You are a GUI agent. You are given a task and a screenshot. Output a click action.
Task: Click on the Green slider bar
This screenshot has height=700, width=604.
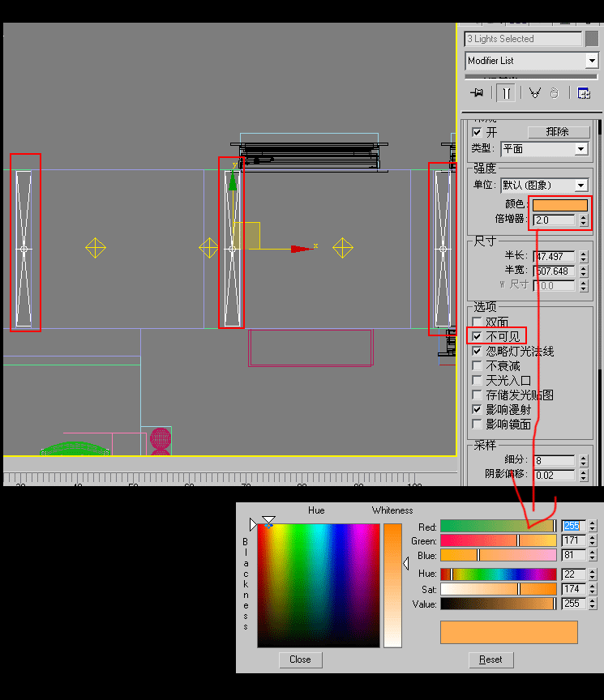[499, 540]
